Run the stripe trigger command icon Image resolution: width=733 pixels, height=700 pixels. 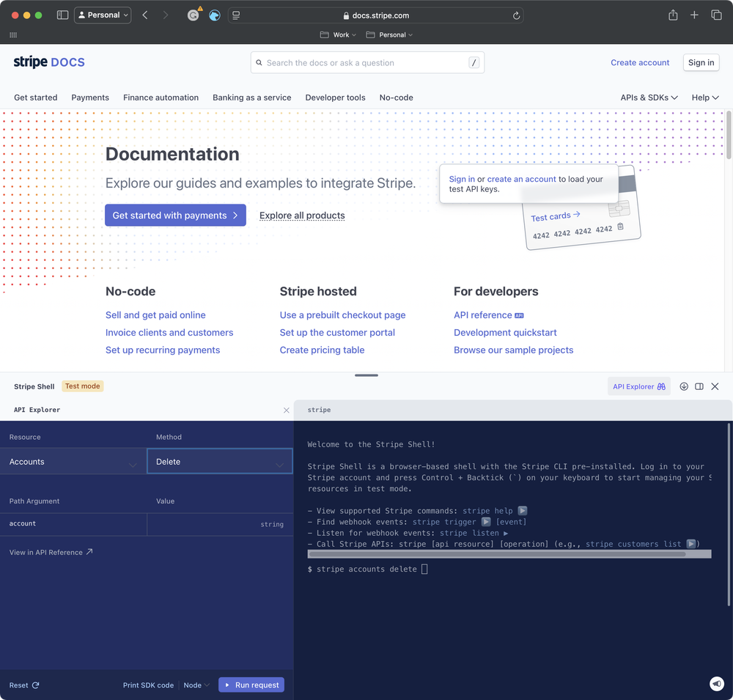486,522
